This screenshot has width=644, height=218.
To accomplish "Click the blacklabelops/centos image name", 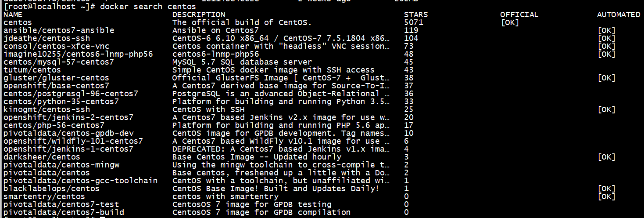I will coord(51,189).
